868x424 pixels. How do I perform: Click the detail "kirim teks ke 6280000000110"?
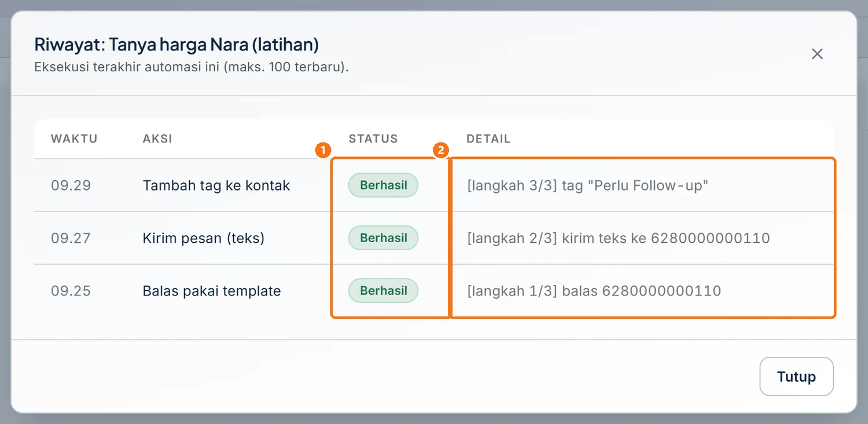click(x=666, y=238)
